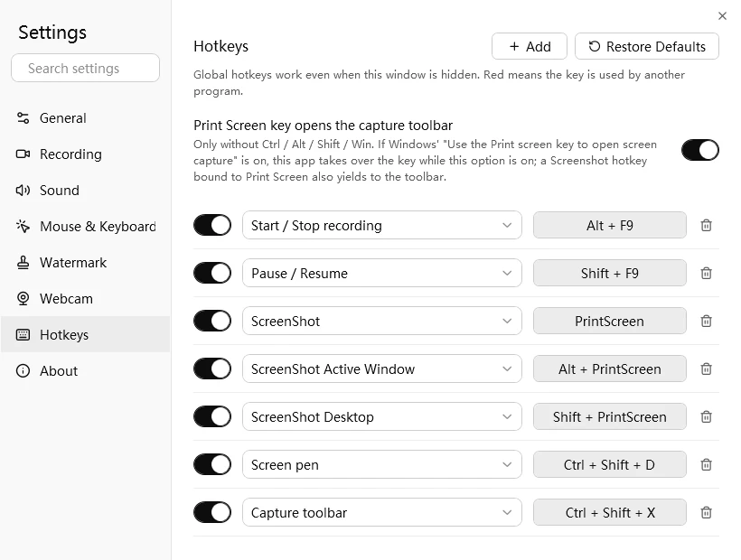Click the Sound speaker icon in sidebar
Screen dimensions: 741x560
pos(23,190)
